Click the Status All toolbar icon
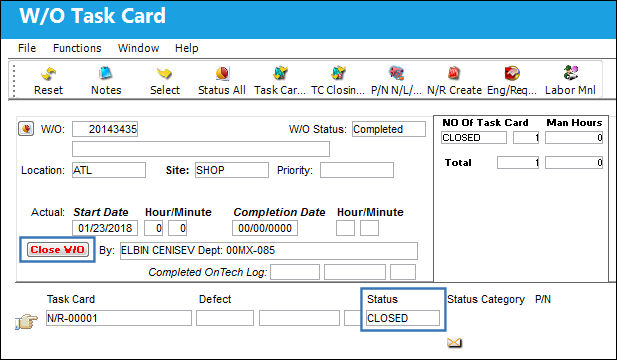This screenshot has width=617, height=360. [x=222, y=74]
